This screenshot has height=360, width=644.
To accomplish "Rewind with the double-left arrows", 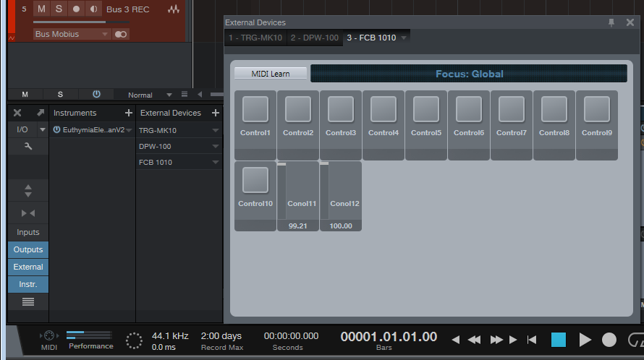I will coord(474,340).
